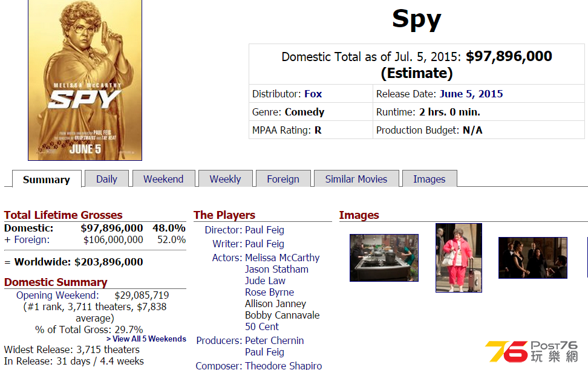
Task: Click the Genre Comedy cell
Action: (311, 112)
